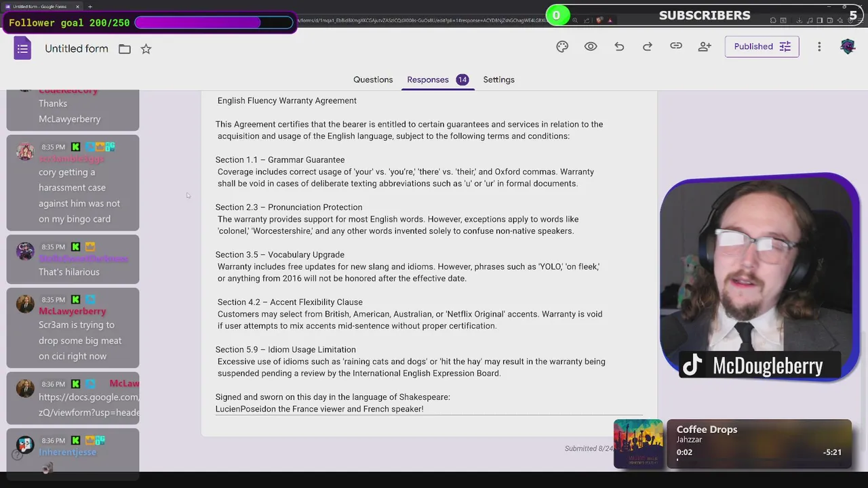Screen dimensions: 868x488
Task: Add collaborators icon
Action: point(705,46)
